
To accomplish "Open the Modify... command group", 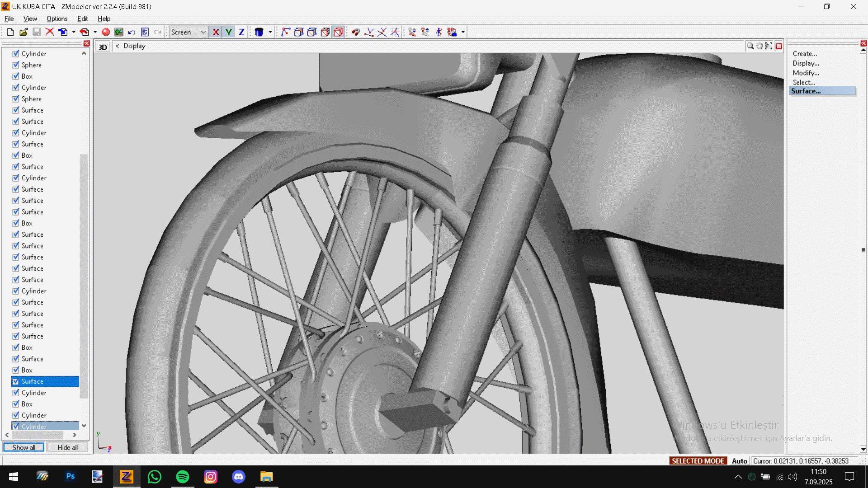I will coord(806,73).
